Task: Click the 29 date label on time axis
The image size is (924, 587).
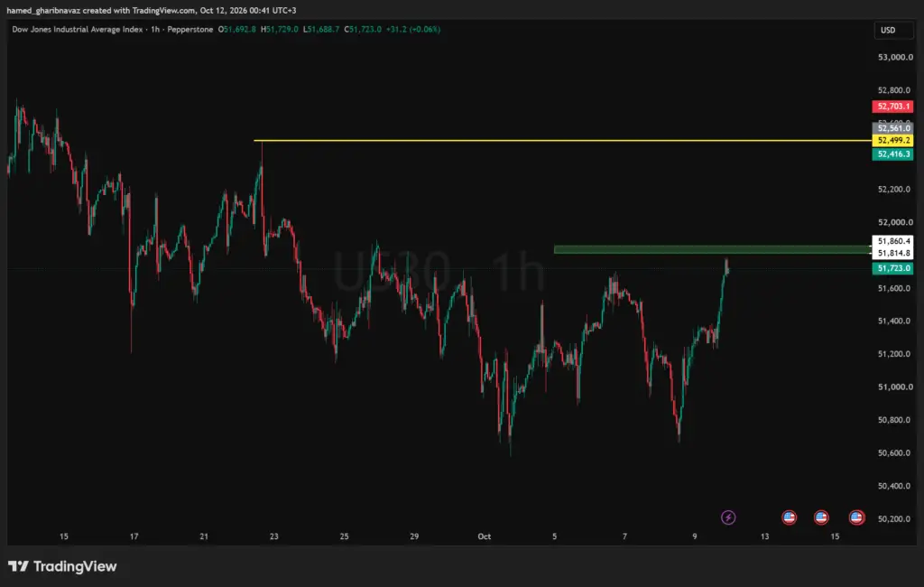Action: (x=414, y=536)
